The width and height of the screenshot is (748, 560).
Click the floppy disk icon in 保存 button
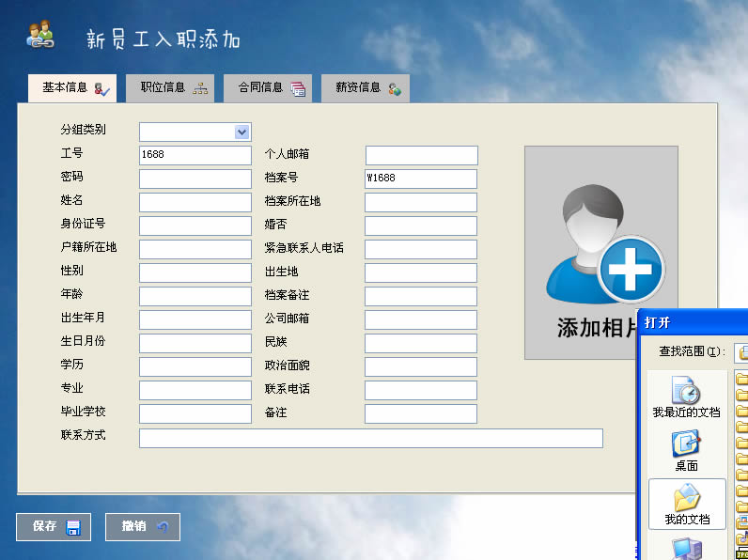click(73, 527)
